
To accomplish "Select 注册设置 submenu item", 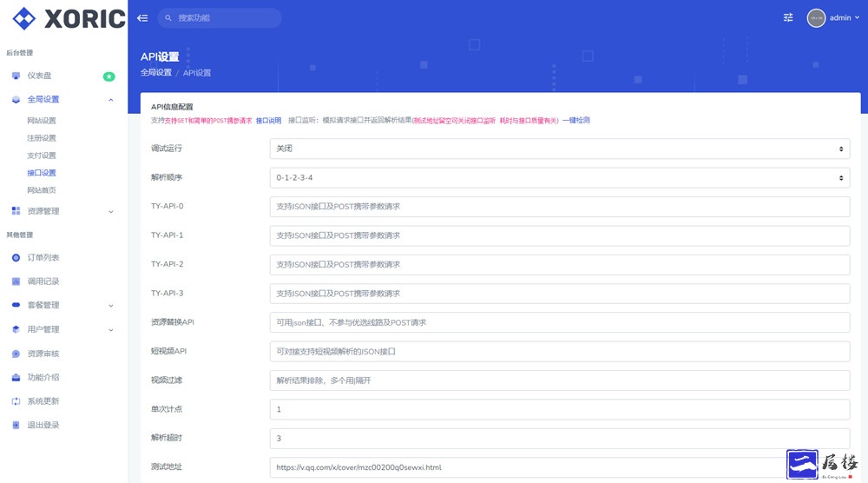I will pos(42,138).
